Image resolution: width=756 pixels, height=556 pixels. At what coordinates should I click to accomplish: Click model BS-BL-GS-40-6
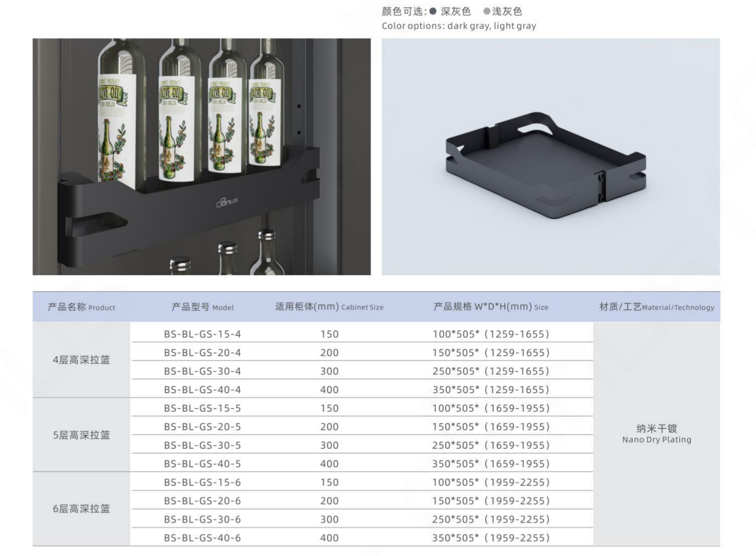point(202,538)
